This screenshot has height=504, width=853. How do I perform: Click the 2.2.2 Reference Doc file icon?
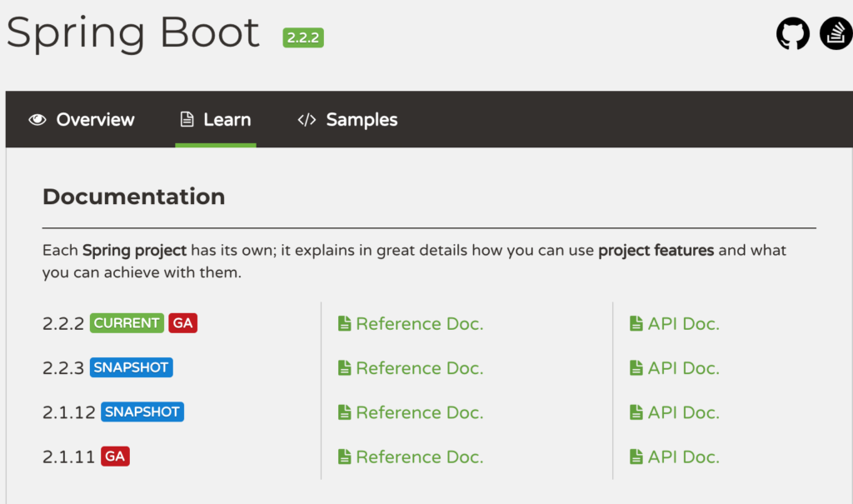coord(344,323)
